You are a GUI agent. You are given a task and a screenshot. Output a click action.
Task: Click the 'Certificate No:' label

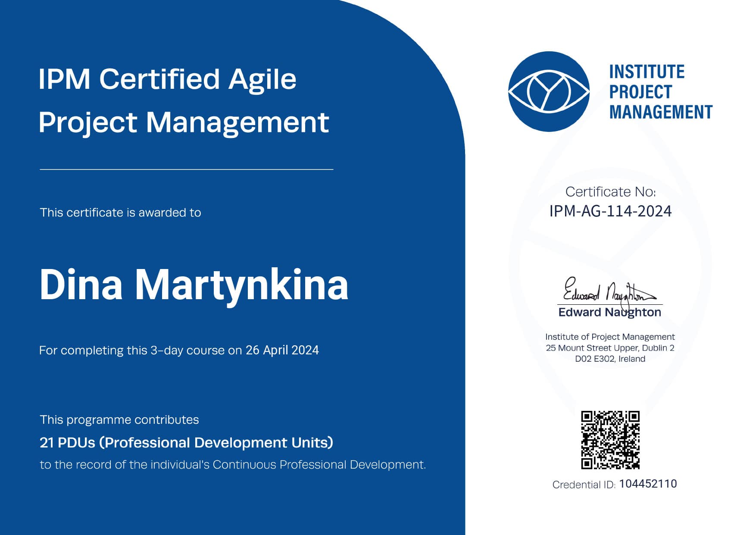pyautogui.click(x=610, y=191)
